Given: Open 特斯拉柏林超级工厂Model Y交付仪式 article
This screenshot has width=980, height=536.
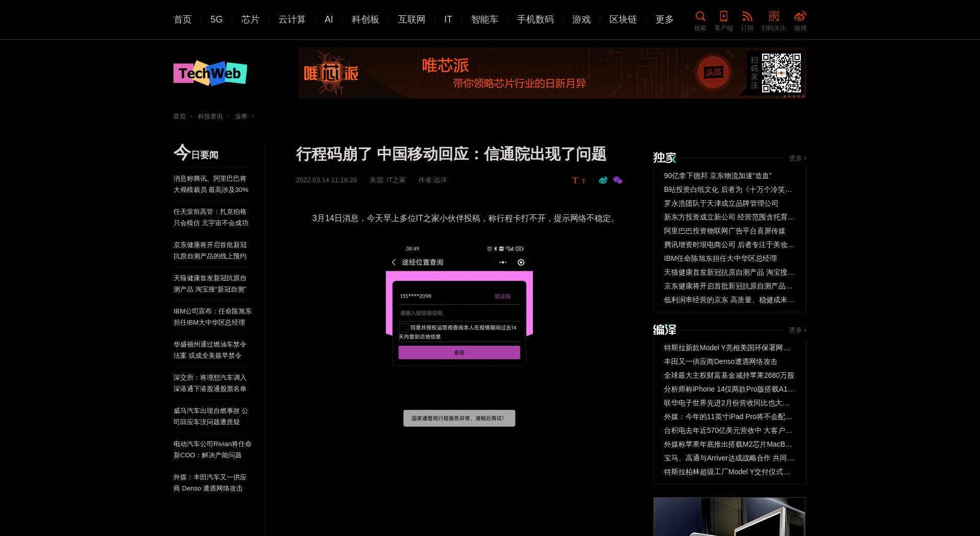Looking at the screenshot, I should [x=727, y=472].
